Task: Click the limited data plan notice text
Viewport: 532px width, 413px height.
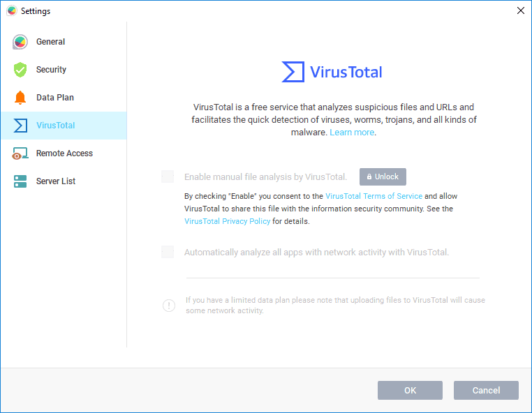Action: click(x=335, y=305)
